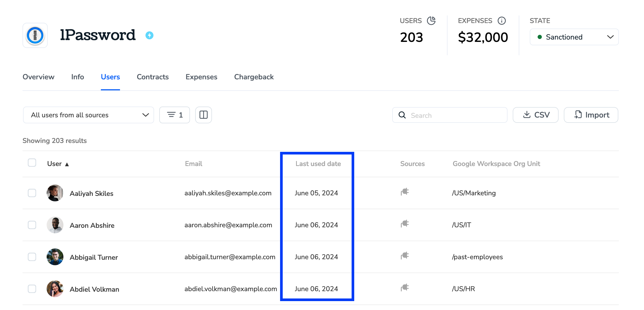Open the Sanctioned state dropdown
Viewport: 644px width, 310px height.
574,37
